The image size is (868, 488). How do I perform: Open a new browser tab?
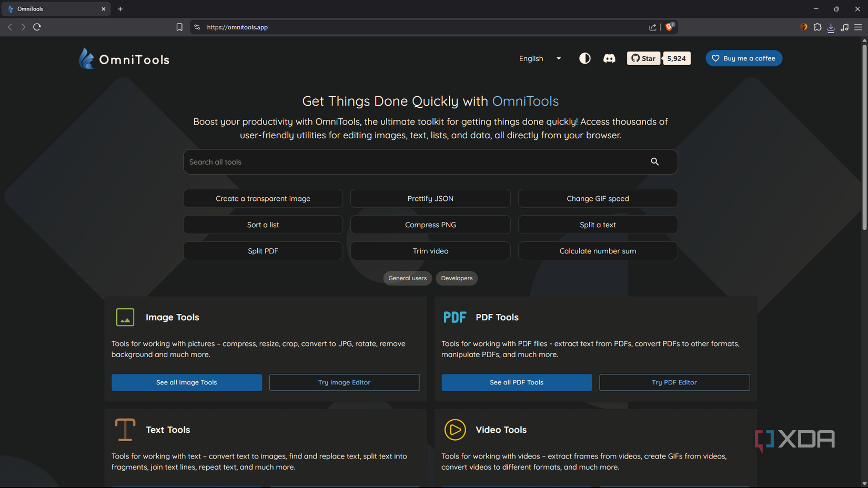pos(120,9)
